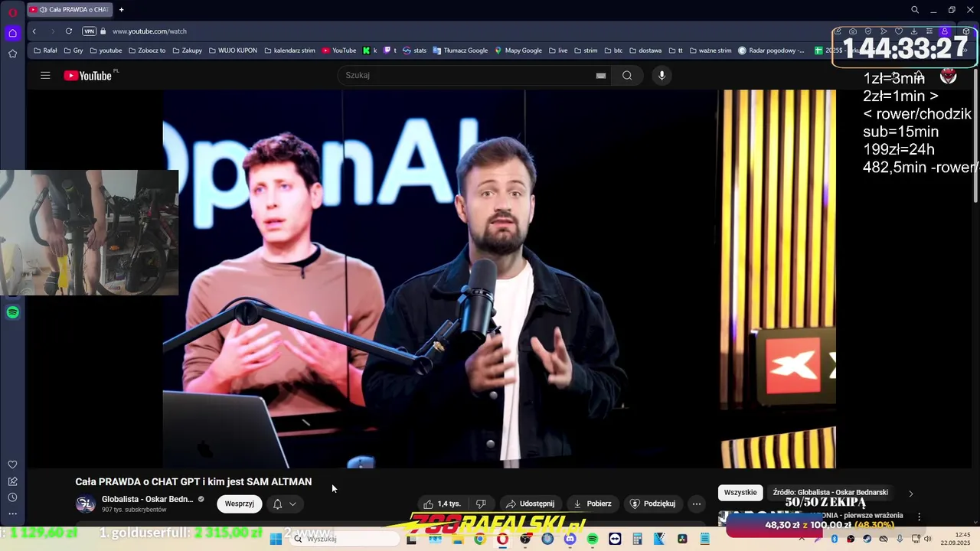Click the YouTube search magnifier button
980x551 pixels.
[x=627, y=75]
